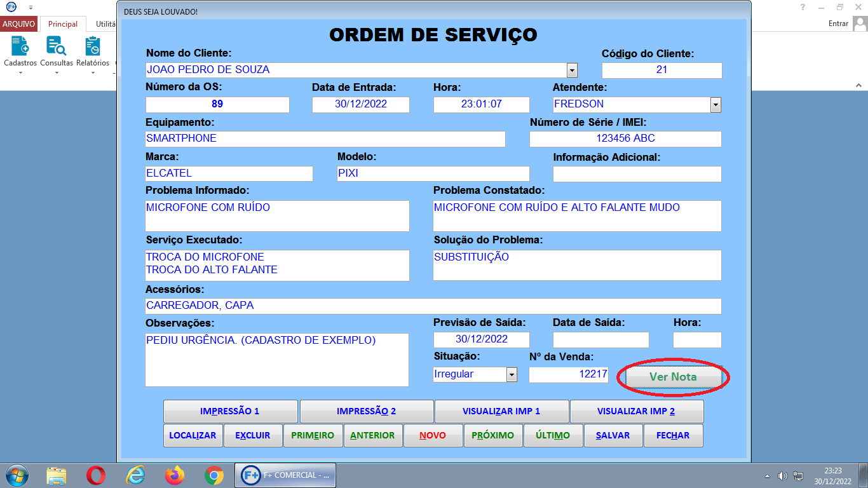
Task: Click the F+ application icon in title bar
Action: (11, 6)
